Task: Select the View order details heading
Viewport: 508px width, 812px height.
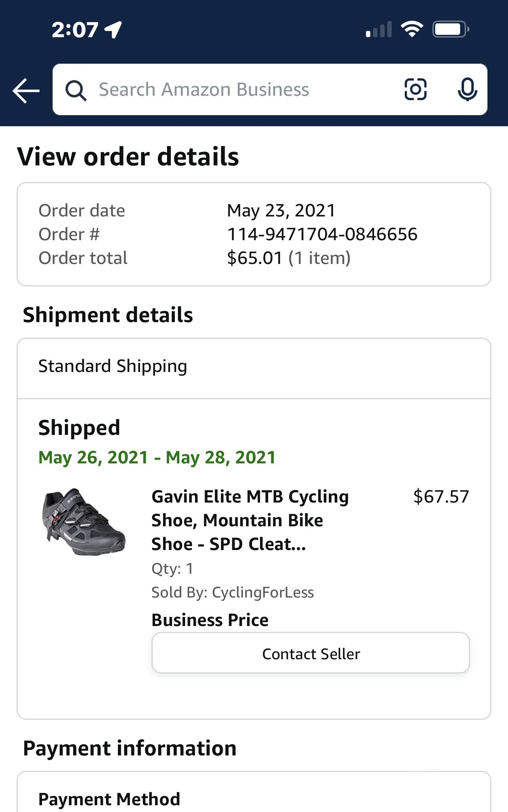Action: (127, 156)
